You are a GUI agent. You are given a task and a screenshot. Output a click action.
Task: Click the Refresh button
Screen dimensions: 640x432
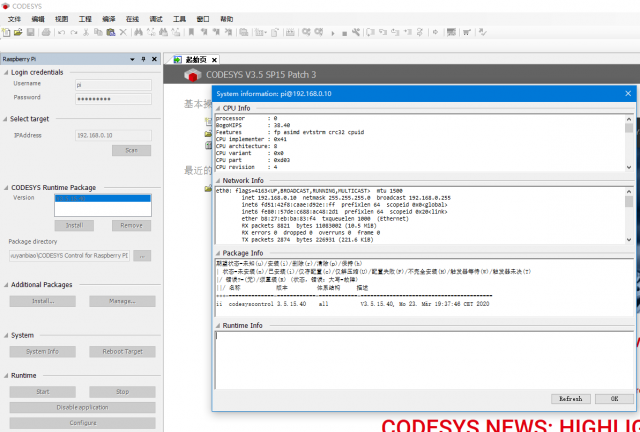coord(570,398)
